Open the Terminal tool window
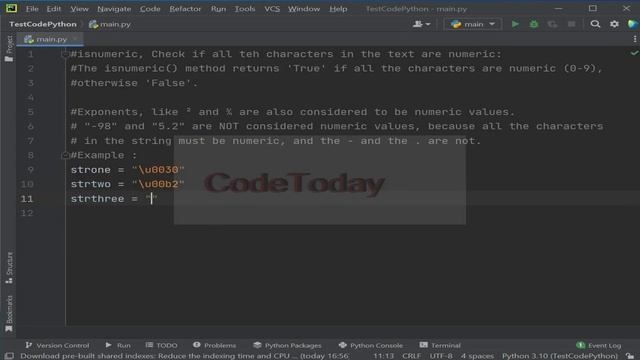Image resolution: width=640 pixels, height=360 pixels. pos(440,345)
